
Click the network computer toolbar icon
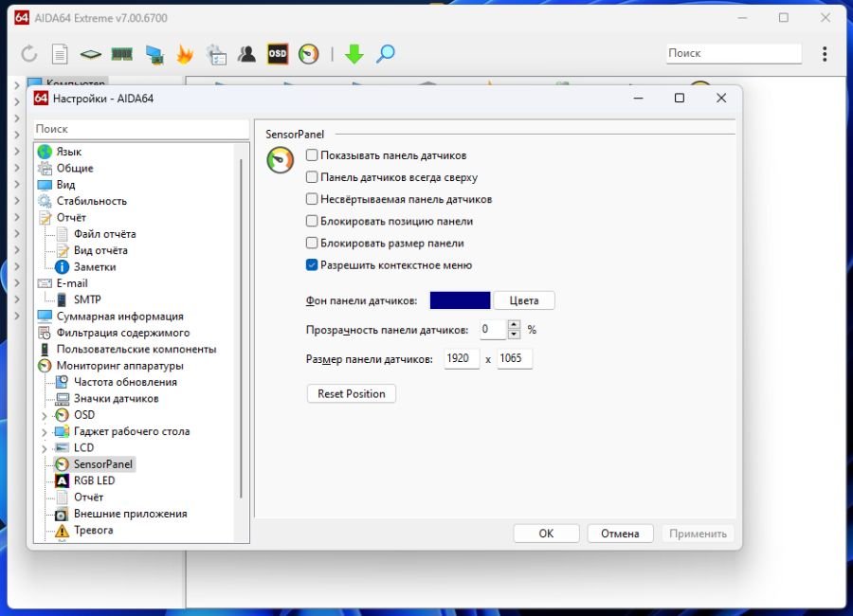tap(154, 54)
